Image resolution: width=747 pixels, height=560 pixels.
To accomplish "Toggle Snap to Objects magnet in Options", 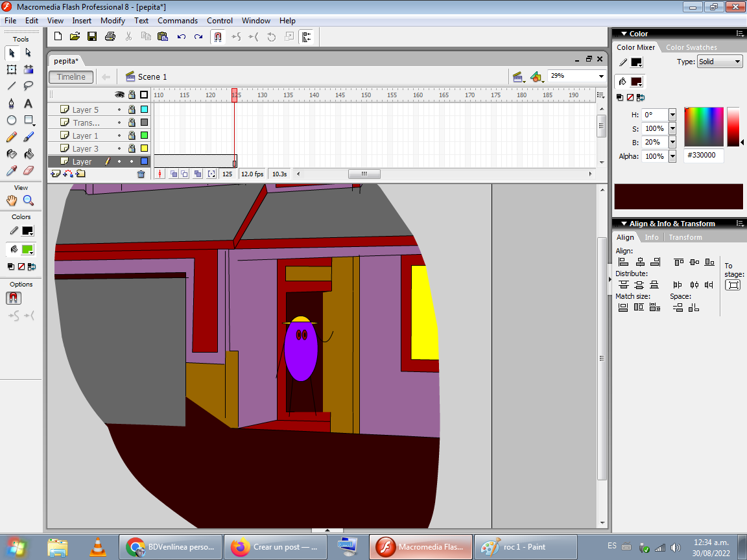I will tap(14, 298).
